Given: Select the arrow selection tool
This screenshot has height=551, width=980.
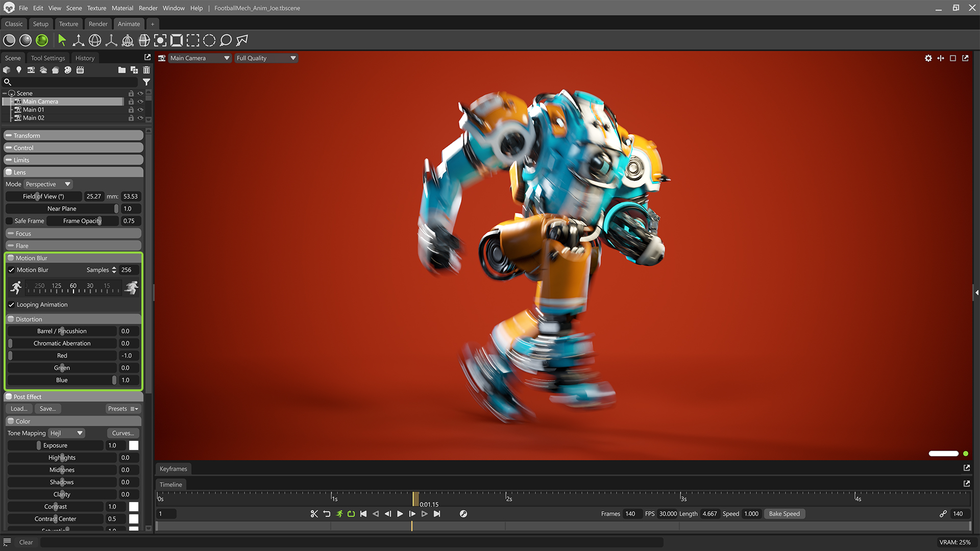Looking at the screenshot, I should 62,40.
